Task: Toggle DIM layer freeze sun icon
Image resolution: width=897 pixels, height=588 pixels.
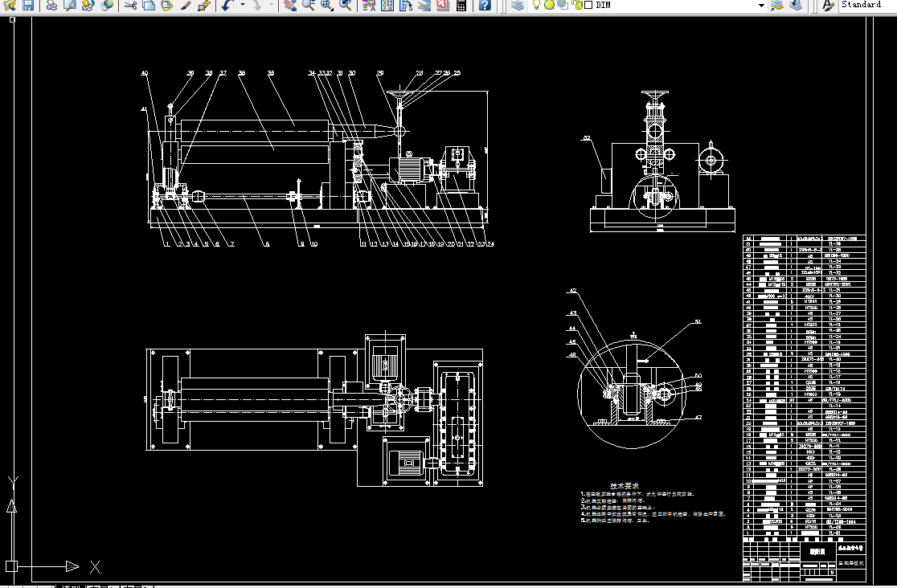Action: click(549, 5)
